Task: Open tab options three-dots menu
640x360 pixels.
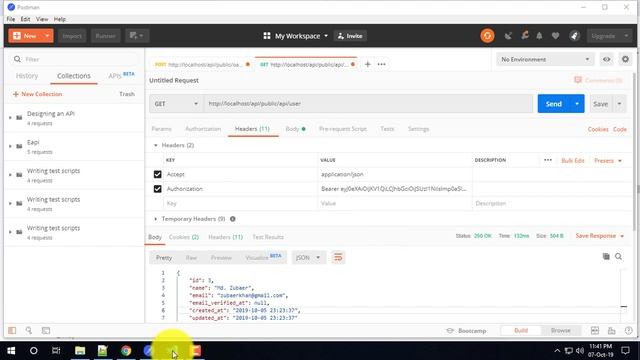Action: [381, 64]
